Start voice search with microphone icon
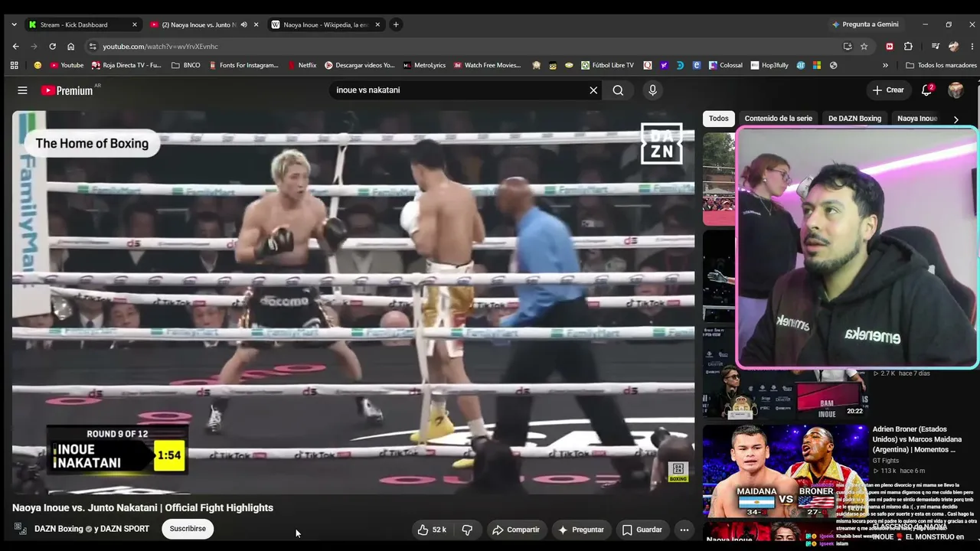Screen dimensions: 980x551 [x=652, y=90]
